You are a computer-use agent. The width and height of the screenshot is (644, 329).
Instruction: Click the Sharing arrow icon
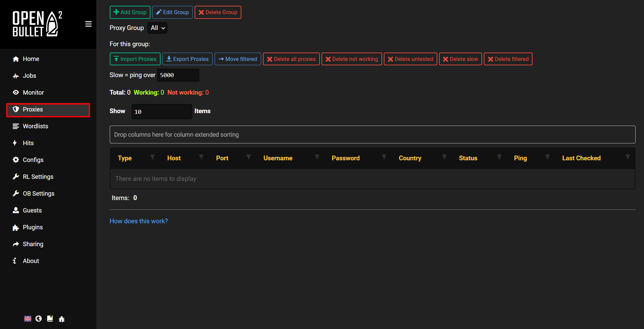tap(16, 244)
